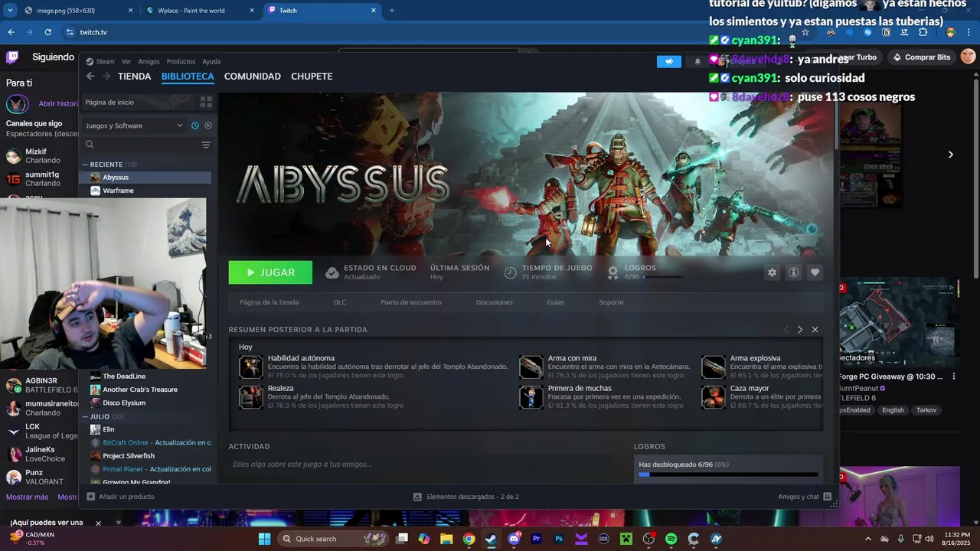Open the DLC link

tap(340, 302)
